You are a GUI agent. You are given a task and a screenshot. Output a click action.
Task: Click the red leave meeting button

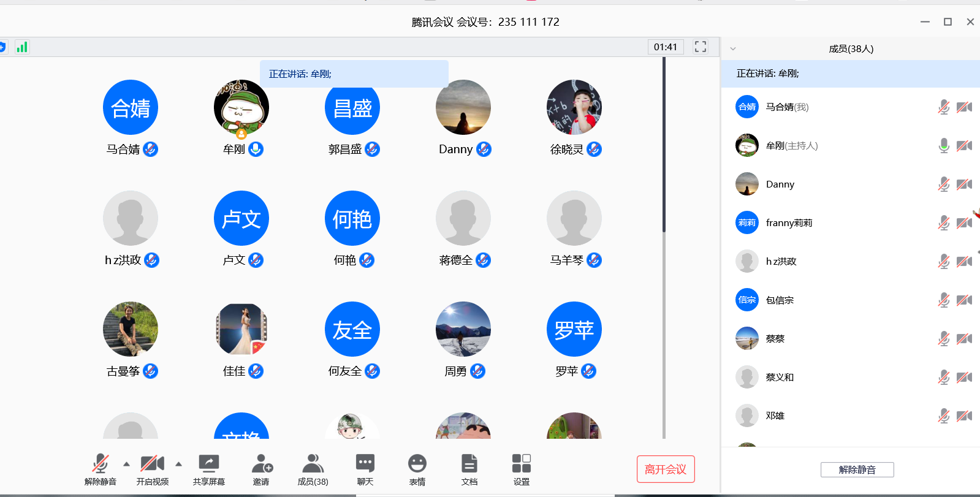(x=666, y=469)
